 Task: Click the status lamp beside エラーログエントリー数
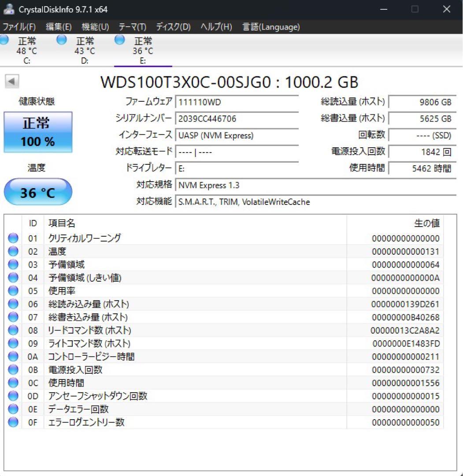(x=13, y=422)
